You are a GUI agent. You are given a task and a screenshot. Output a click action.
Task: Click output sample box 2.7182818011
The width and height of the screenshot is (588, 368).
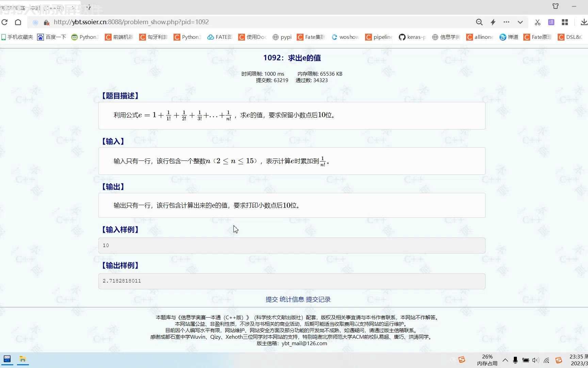click(292, 281)
